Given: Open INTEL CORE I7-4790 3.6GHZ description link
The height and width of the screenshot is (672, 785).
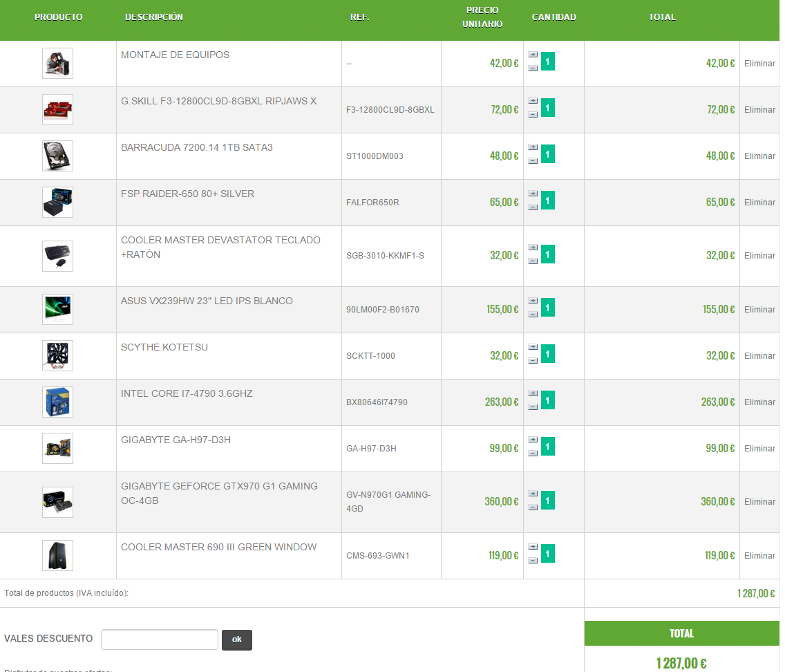Looking at the screenshot, I should (x=187, y=393).
